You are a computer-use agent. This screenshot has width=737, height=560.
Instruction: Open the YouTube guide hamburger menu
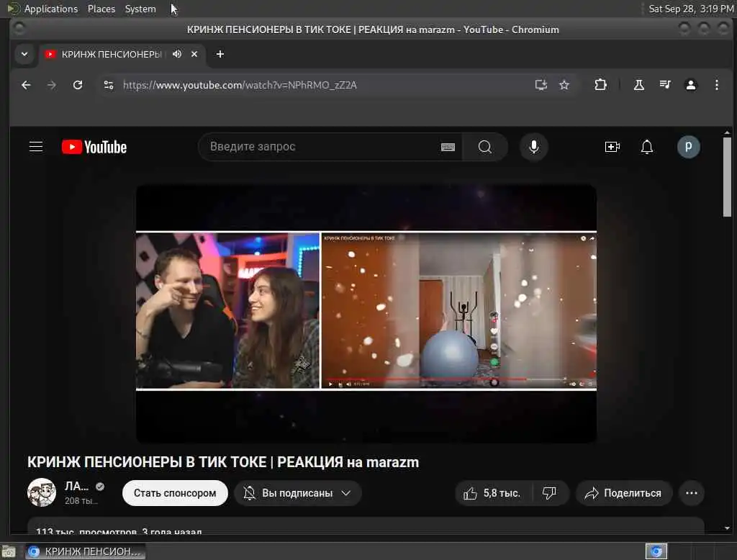(36, 147)
